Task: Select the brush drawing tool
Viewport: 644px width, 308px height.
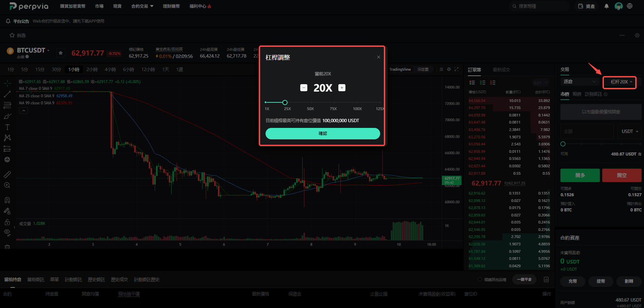Action: [x=7, y=116]
